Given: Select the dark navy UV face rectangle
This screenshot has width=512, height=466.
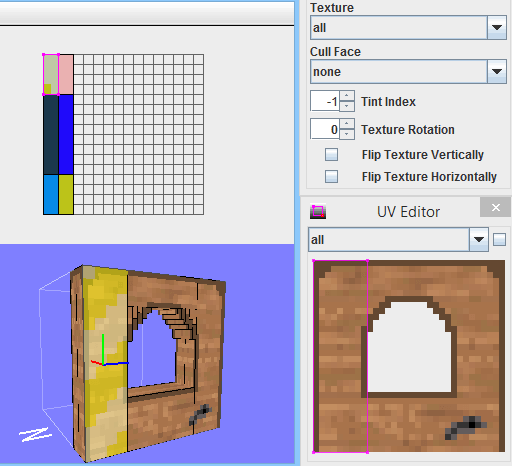Looking at the screenshot, I should pyautogui.click(x=51, y=135).
